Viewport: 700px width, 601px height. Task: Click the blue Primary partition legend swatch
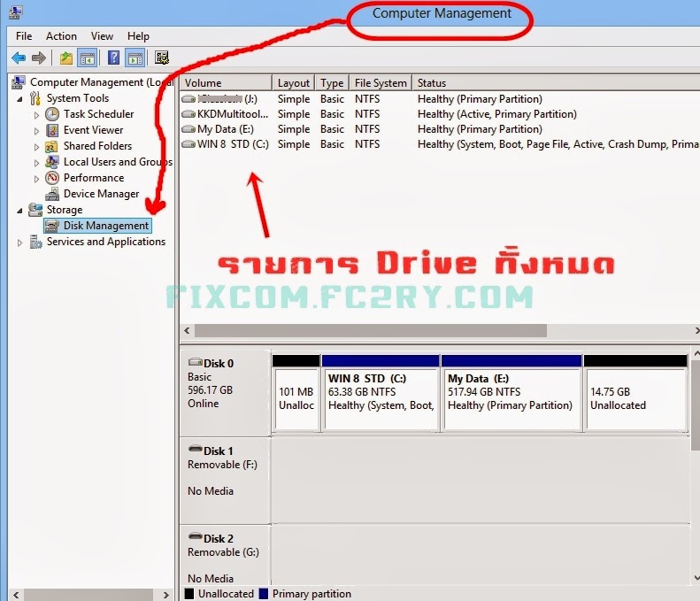pyautogui.click(x=264, y=594)
